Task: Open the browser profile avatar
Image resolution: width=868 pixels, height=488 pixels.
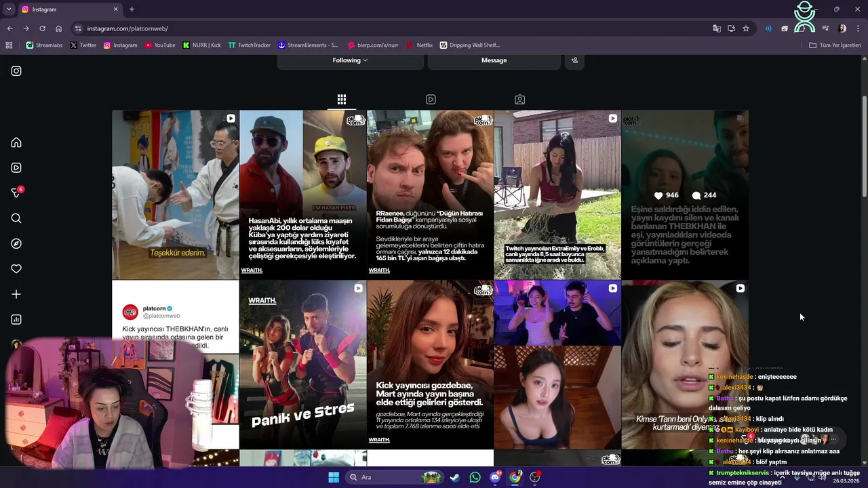Action: 842,28
